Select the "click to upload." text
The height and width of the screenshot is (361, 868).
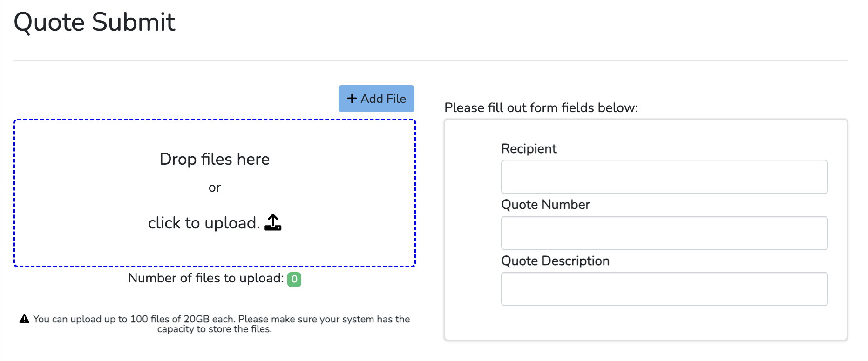(x=203, y=223)
